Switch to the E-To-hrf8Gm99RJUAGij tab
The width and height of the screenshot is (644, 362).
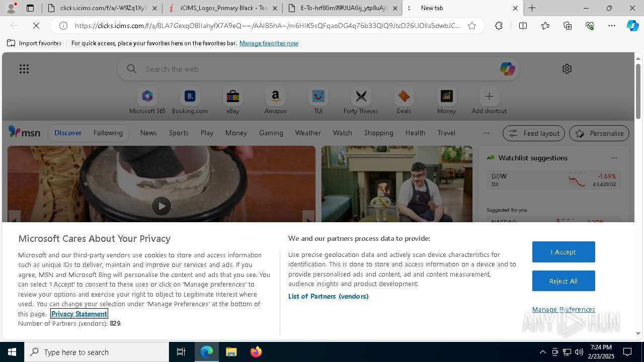[x=343, y=8]
